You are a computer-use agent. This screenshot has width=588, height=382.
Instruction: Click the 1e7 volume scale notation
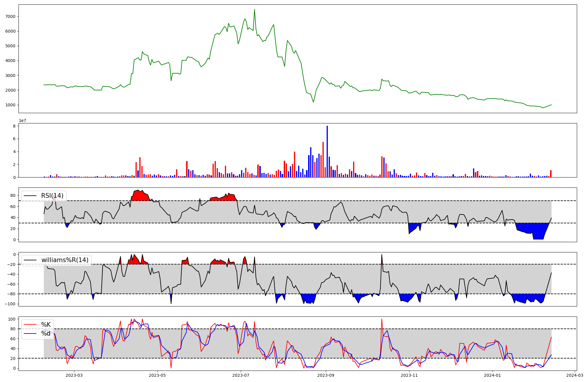[23, 121]
